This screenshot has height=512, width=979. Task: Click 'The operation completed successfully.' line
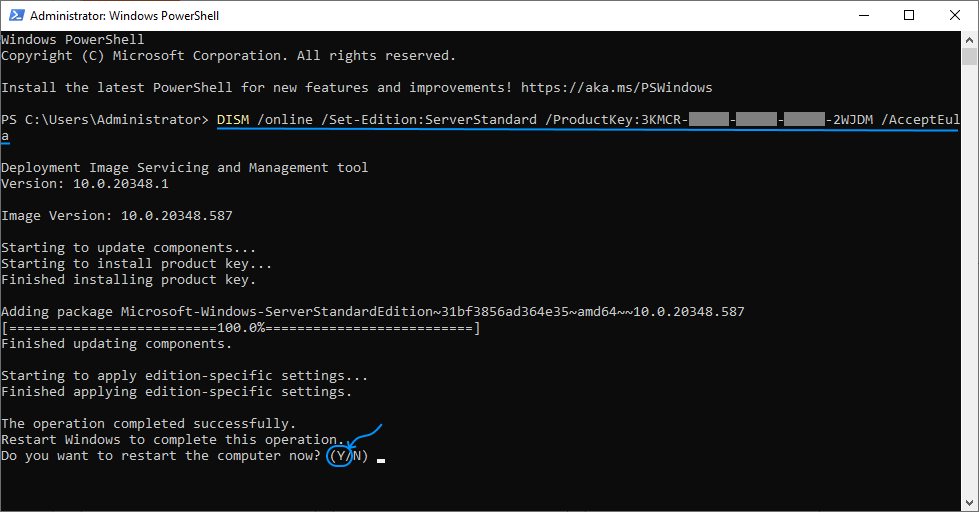tap(149, 423)
